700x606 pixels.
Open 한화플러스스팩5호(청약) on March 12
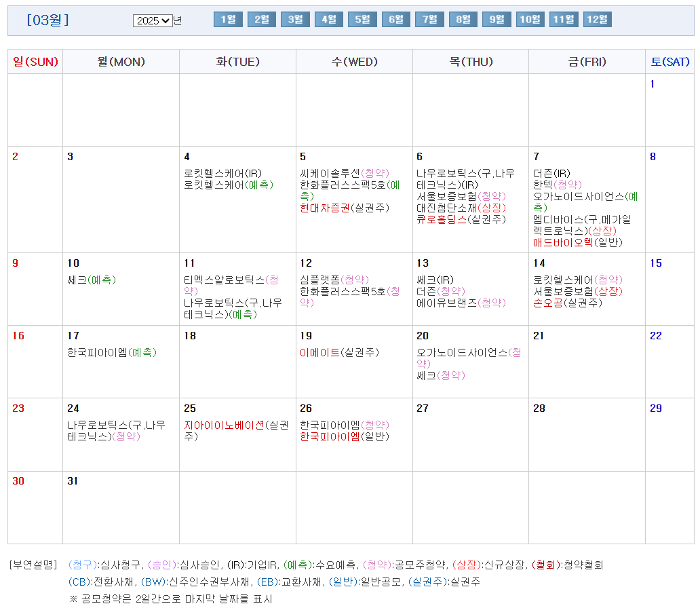350,297
